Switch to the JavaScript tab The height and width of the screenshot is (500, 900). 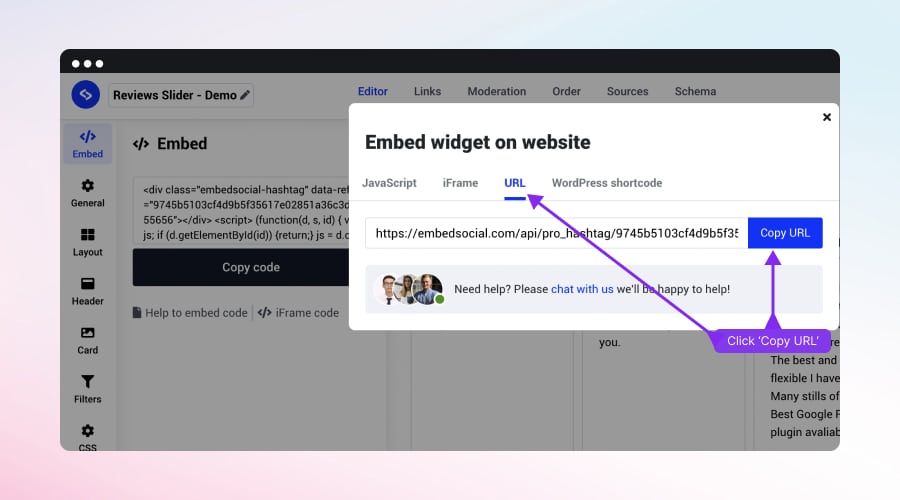[x=389, y=183]
